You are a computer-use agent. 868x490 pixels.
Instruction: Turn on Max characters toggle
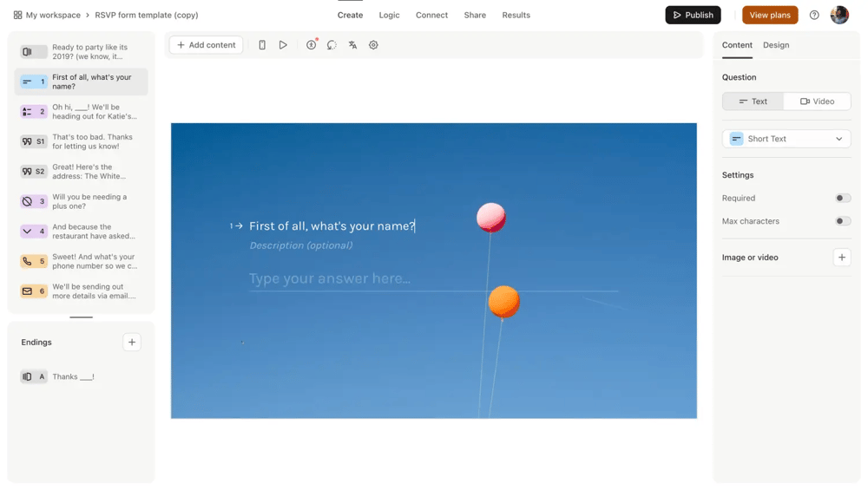tap(842, 221)
